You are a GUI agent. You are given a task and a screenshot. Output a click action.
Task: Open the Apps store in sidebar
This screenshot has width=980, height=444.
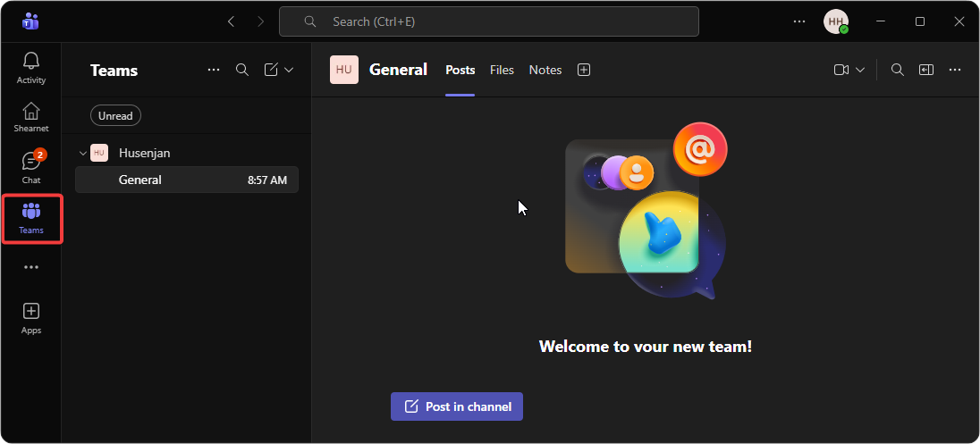click(31, 317)
